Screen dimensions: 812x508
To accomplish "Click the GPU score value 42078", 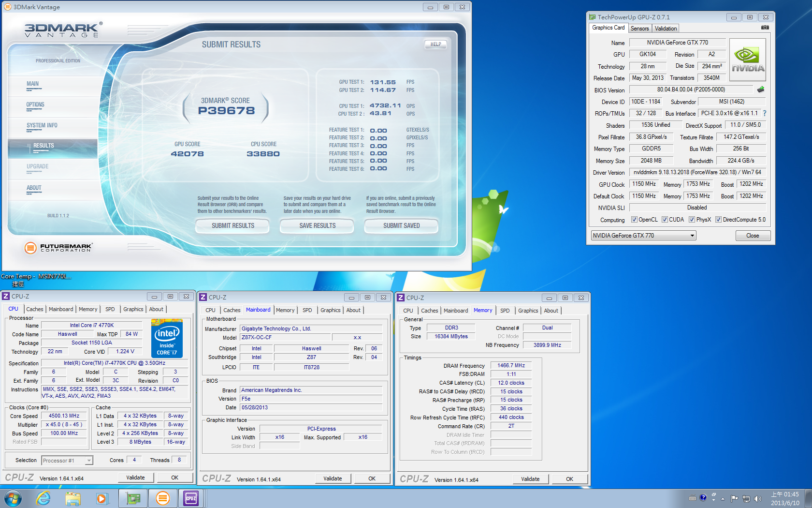I will coord(187,154).
